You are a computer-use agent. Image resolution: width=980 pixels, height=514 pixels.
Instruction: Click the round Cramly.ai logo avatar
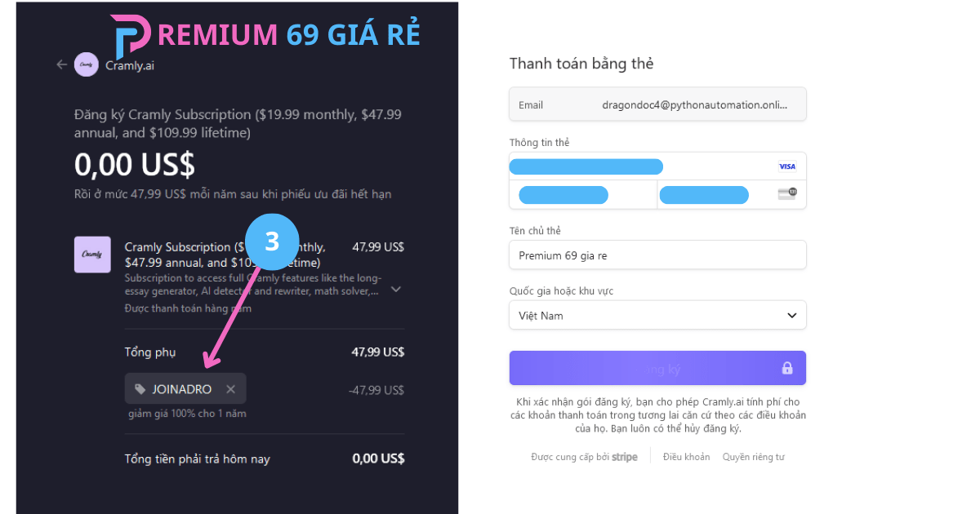(87, 64)
